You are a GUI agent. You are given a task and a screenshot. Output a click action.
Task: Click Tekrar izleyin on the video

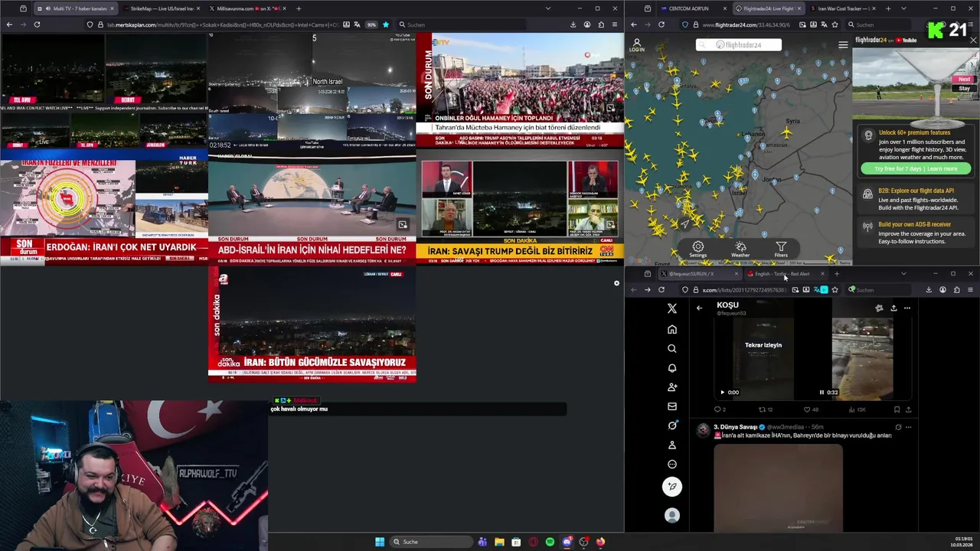[x=763, y=345]
